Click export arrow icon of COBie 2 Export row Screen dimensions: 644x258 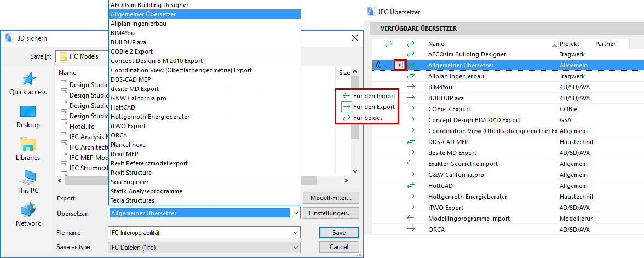point(410,109)
